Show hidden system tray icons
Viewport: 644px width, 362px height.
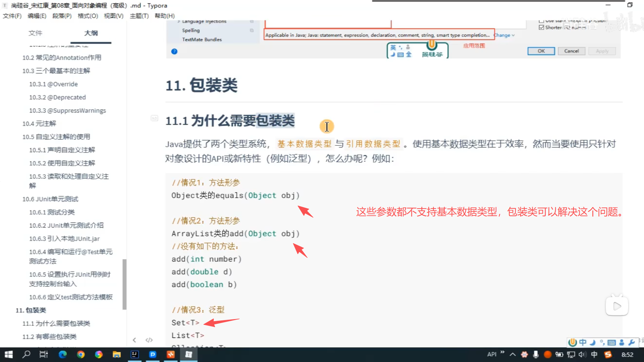click(x=513, y=354)
